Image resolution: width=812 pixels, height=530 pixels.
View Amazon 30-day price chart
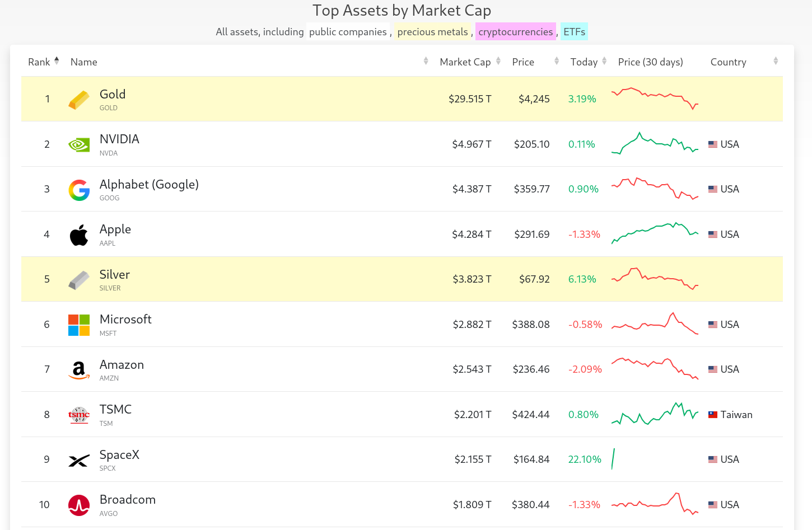[655, 369]
